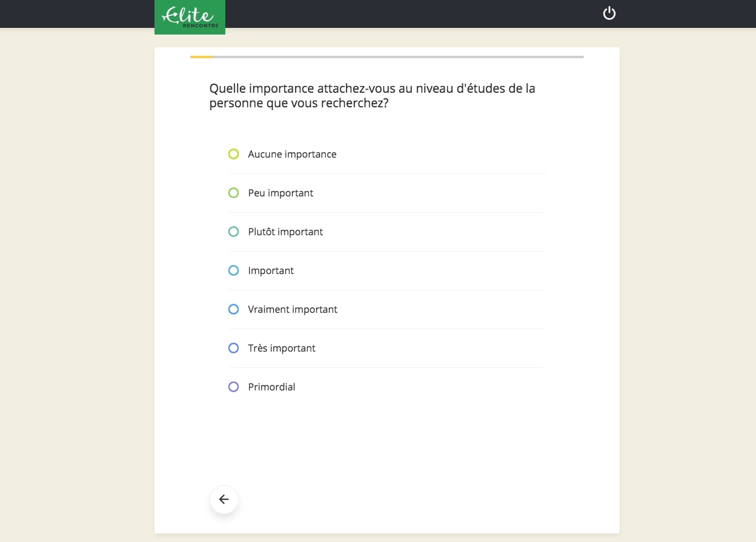Screen dimensions: 756x542
Task: Click the Plutôt important answer text
Action: pyautogui.click(x=285, y=232)
